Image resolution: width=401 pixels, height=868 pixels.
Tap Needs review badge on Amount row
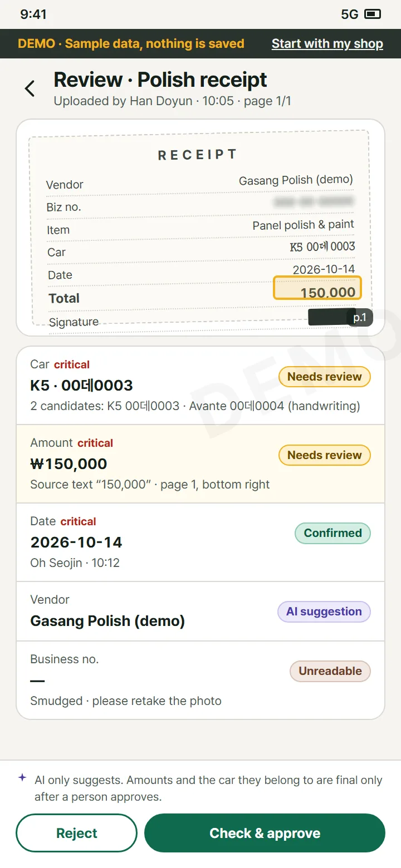[x=325, y=455]
